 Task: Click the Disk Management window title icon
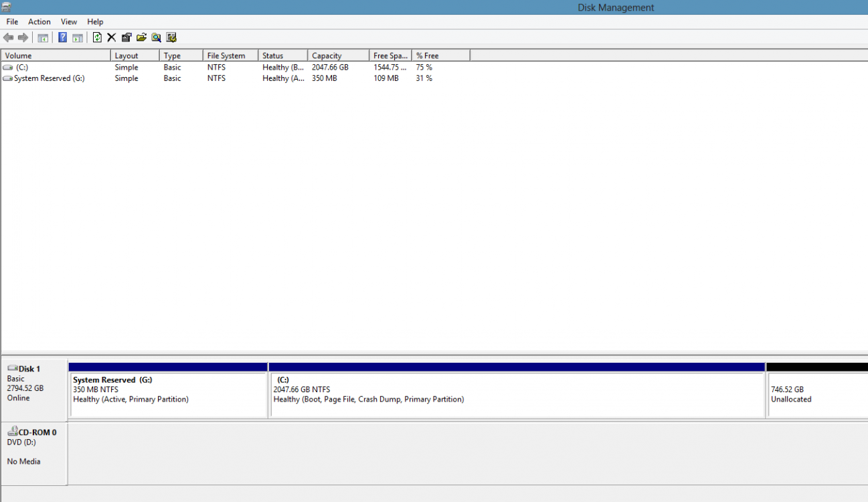[x=6, y=7]
